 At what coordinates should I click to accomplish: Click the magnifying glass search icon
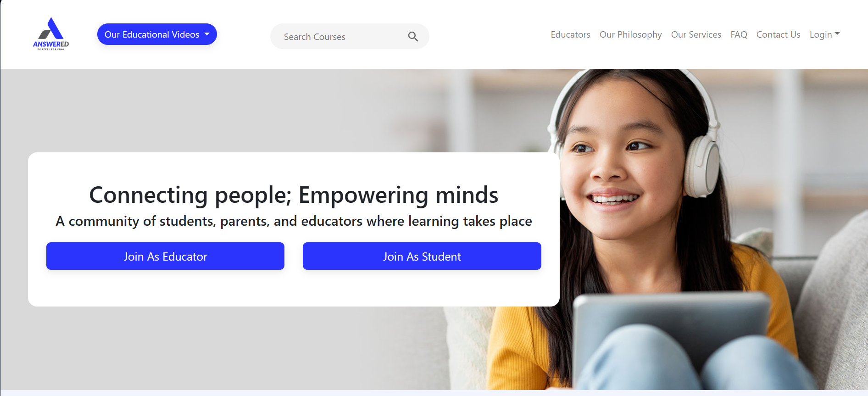[x=413, y=37]
